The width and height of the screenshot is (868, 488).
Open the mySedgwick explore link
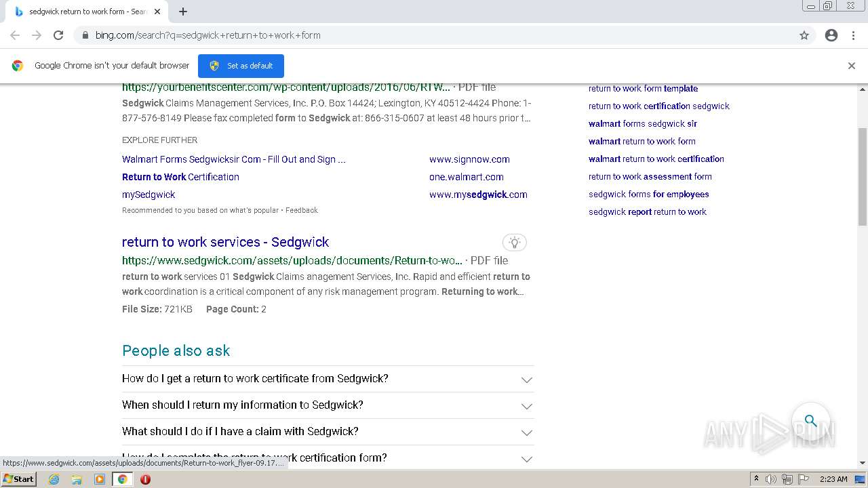pyautogui.click(x=149, y=195)
